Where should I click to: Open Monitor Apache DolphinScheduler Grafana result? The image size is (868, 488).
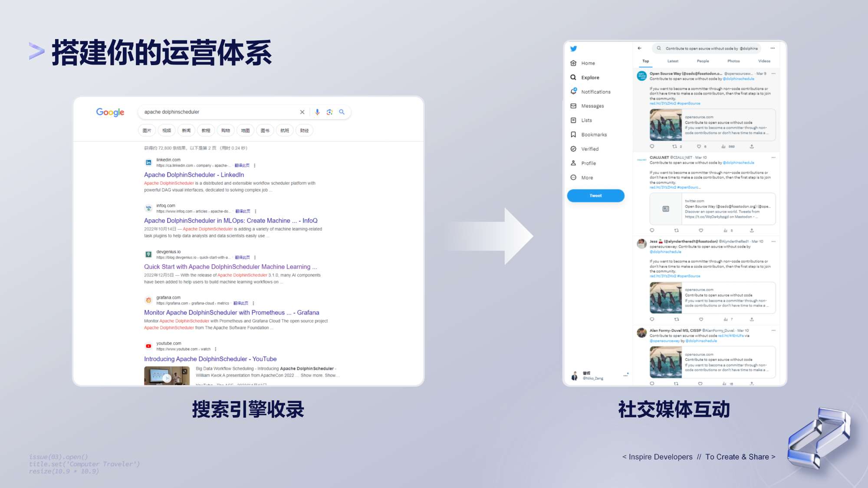(x=232, y=313)
